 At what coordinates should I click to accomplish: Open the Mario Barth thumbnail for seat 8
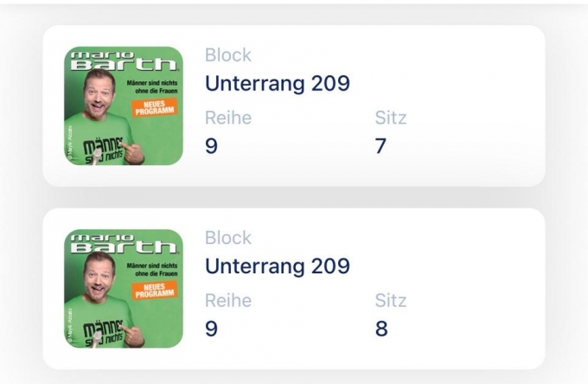(124, 288)
